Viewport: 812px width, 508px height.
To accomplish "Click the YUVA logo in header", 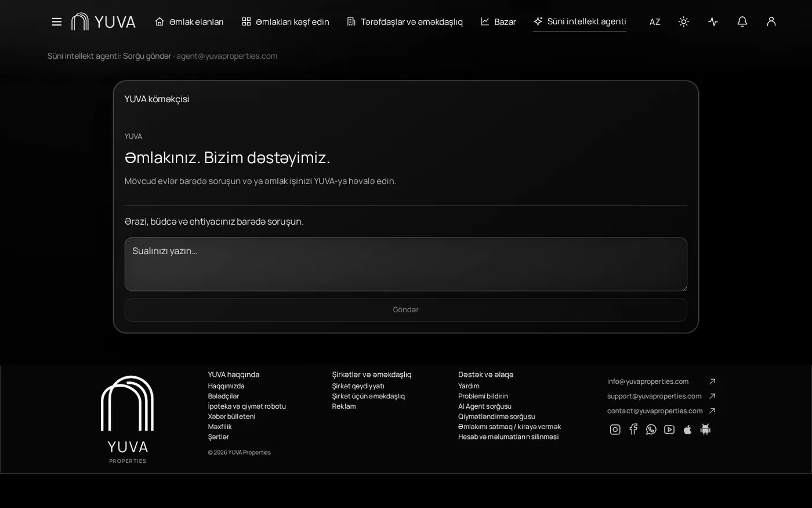I will coord(103,21).
